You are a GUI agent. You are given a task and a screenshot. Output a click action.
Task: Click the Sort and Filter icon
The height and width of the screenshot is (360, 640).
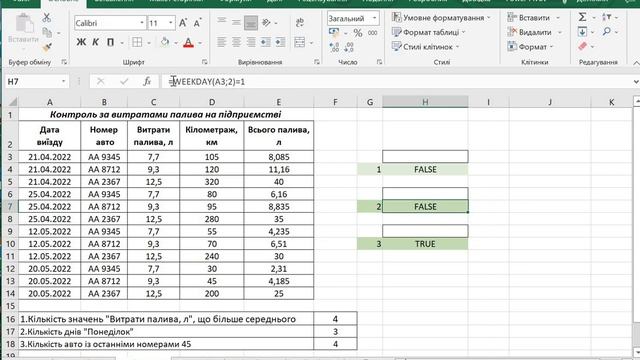(x=607, y=17)
